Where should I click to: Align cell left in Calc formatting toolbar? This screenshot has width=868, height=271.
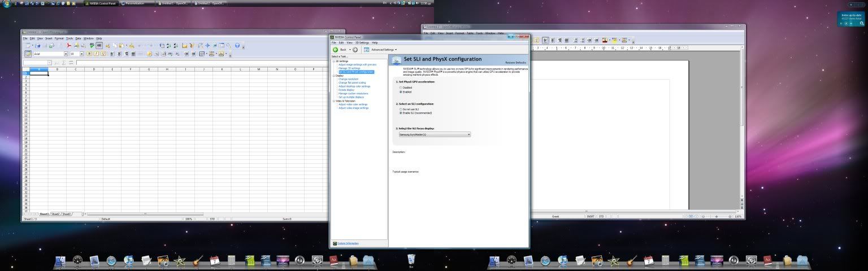pyautogui.click(x=112, y=54)
